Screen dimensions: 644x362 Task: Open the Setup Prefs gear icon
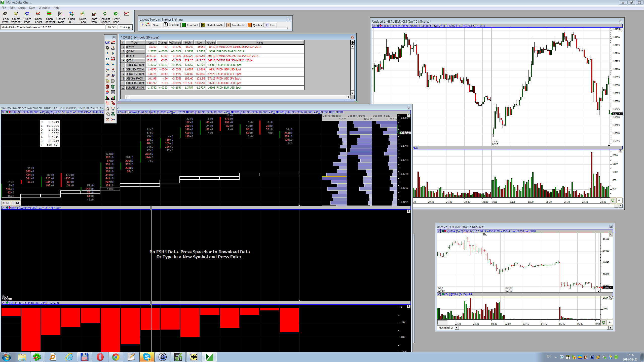(5, 14)
